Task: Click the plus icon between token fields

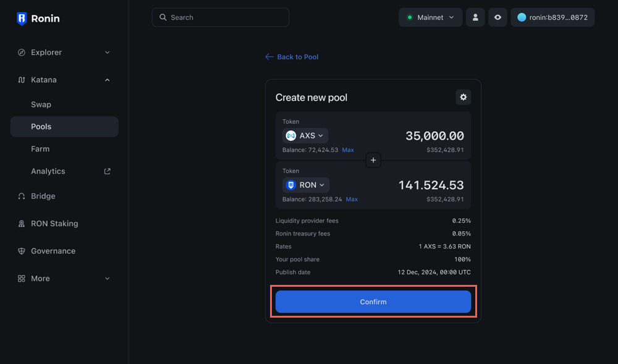Action: click(373, 160)
